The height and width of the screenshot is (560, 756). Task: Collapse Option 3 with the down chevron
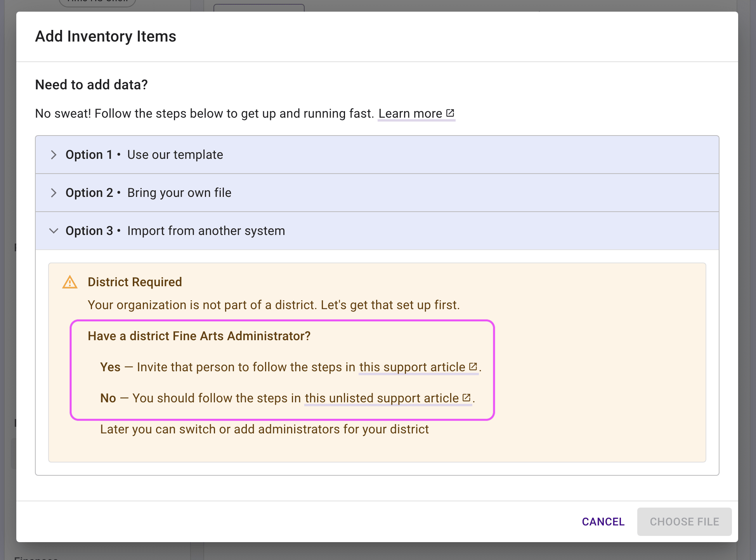(x=54, y=231)
